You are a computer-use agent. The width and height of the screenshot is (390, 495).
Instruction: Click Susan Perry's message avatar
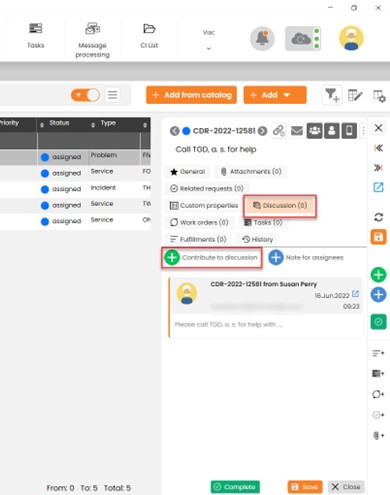click(x=187, y=294)
